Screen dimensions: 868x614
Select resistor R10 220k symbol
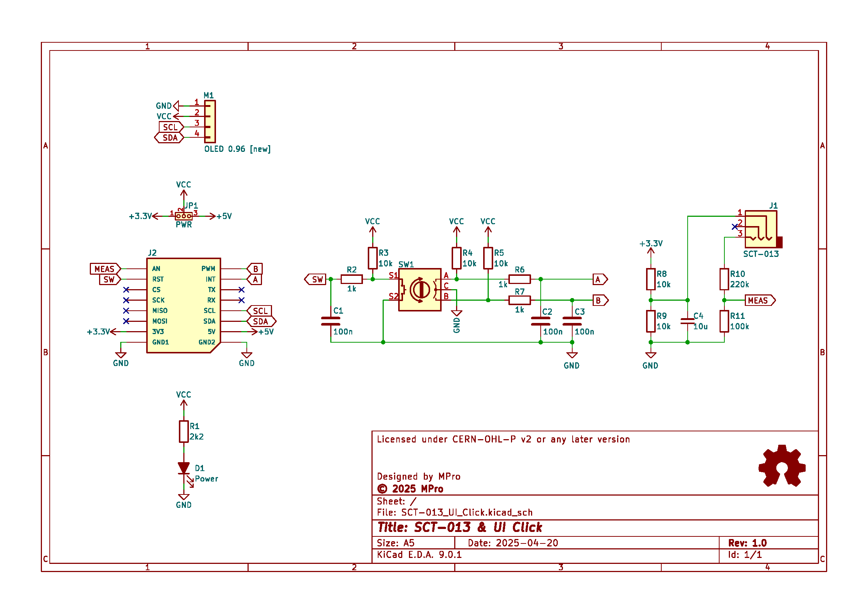coord(724,280)
